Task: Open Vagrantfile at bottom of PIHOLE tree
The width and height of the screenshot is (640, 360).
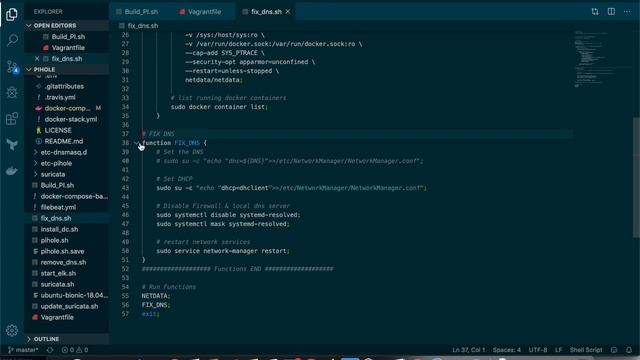Action: coord(57,318)
